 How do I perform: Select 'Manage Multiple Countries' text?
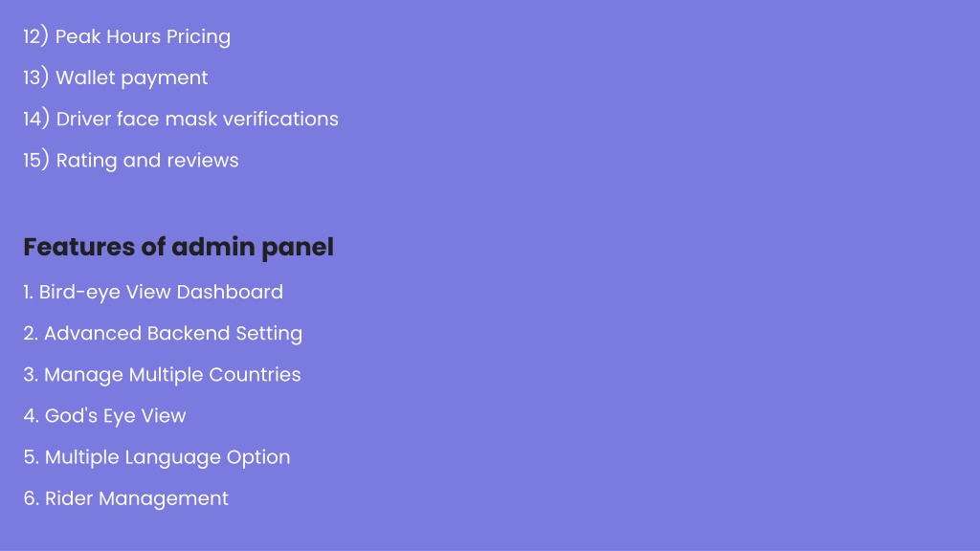(x=172, y=375)
